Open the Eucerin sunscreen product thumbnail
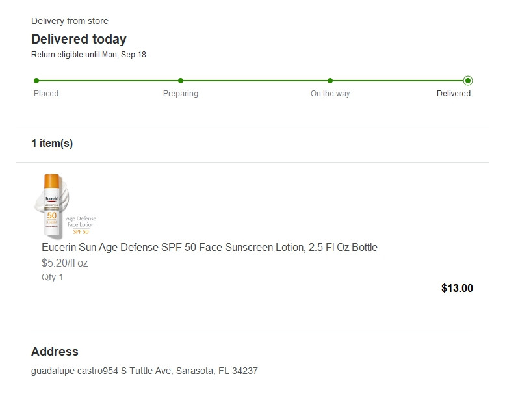Screen dimensions: 520x420 point(65,205)
